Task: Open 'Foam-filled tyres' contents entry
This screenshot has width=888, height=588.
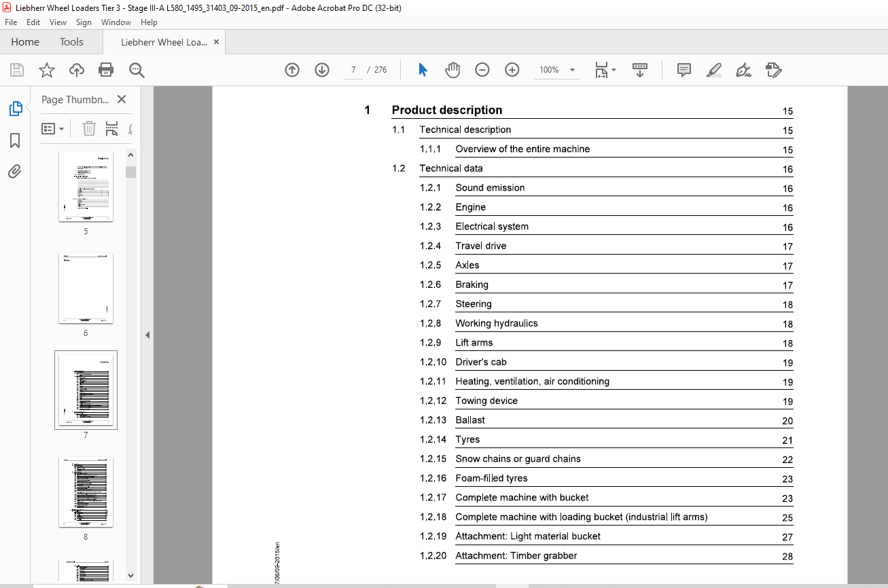Action: (491, 478)
